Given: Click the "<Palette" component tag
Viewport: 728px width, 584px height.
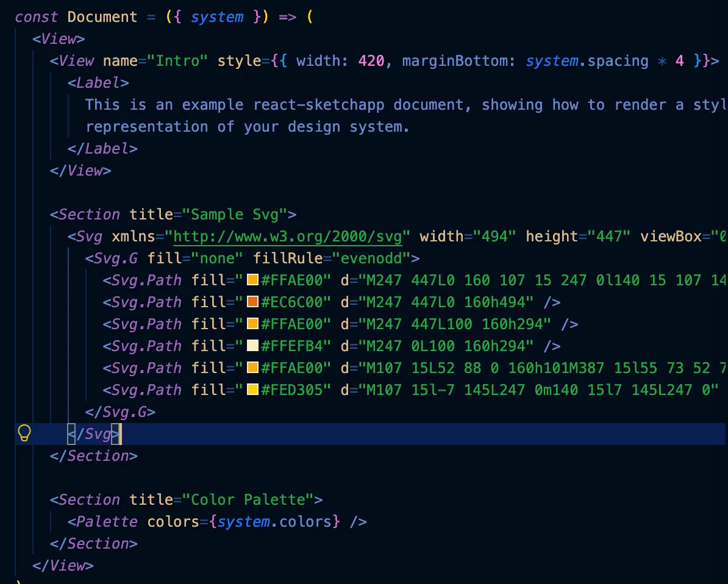Looking at the screenshot, I should pyautogui.click(x=102, y=521).
